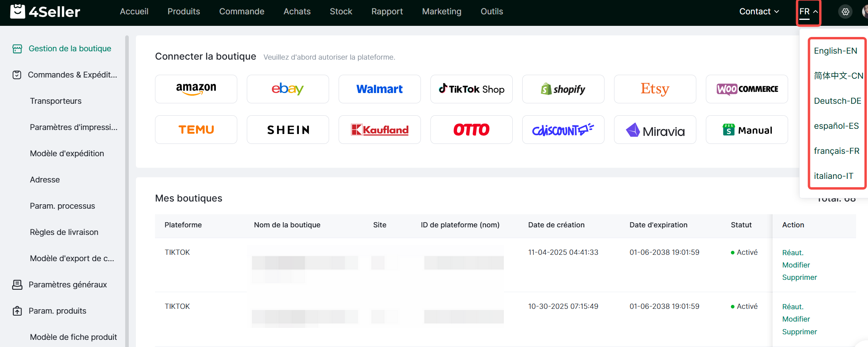Click Modifier for the first TikTok store
Screen dimensions: 868x347
[x=796, y=265]
